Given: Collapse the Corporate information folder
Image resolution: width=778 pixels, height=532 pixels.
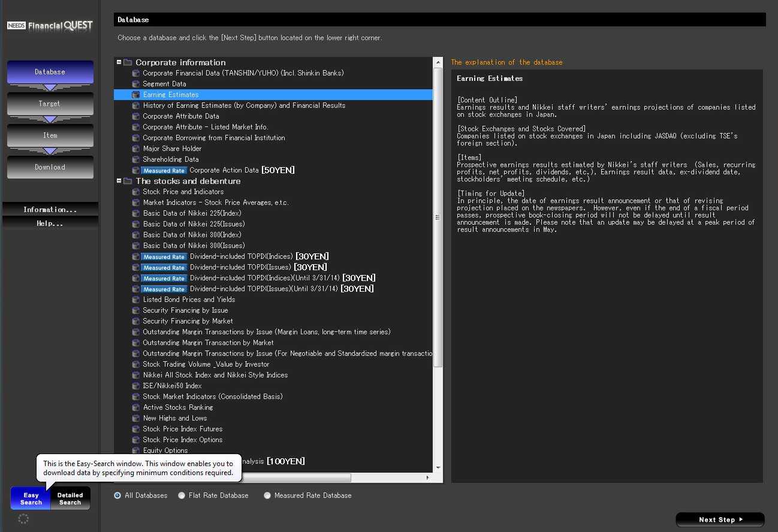Looking at the screenshot, I should [119, 62].
